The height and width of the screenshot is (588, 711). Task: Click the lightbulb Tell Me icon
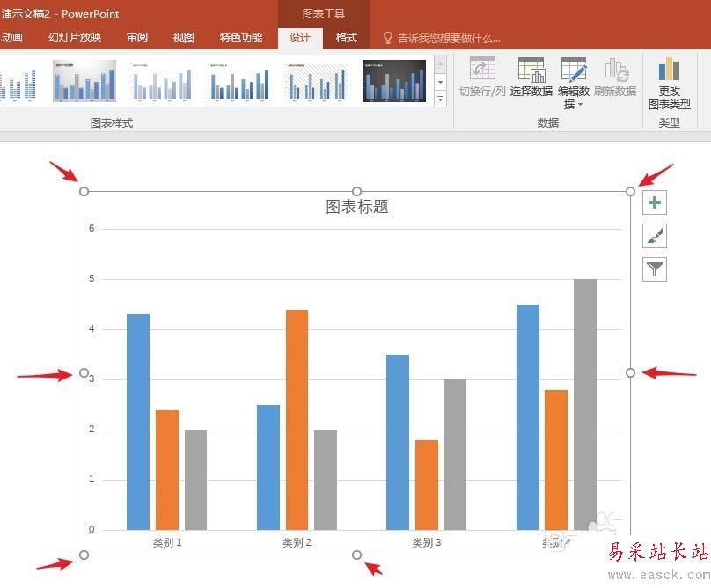(x=387, y=38)
